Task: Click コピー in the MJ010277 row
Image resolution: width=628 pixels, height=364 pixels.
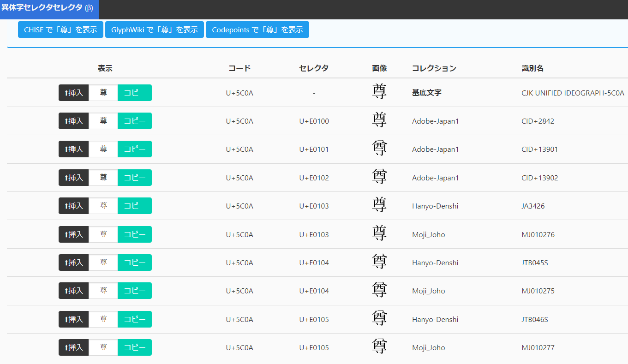Action: click(x=135, y=347)
